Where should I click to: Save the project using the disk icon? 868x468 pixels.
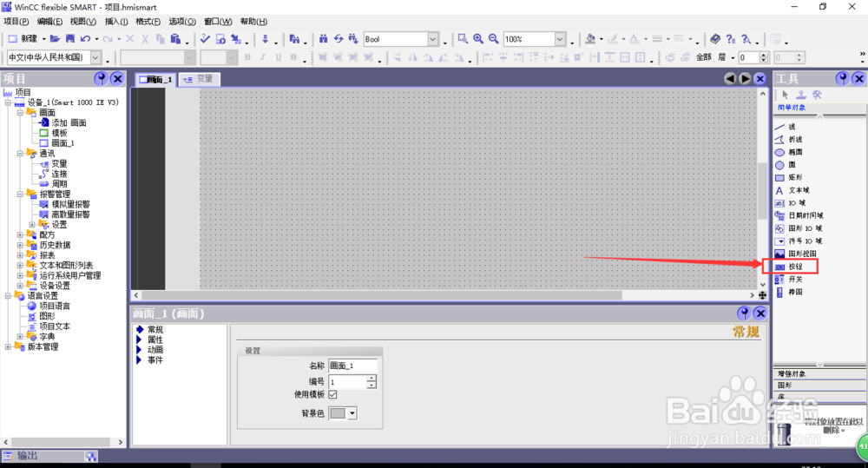point(69,39)
